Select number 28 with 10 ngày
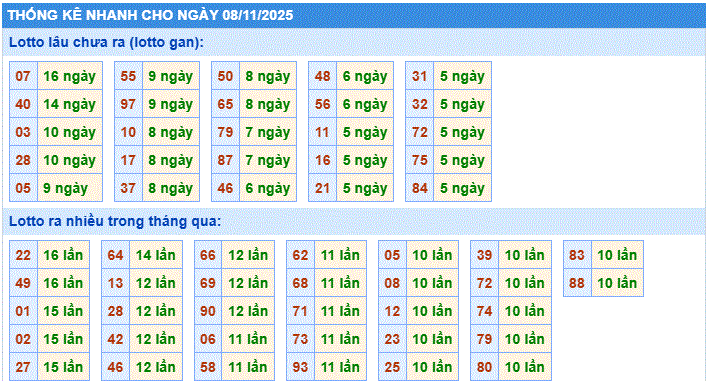 pos(23,160)
